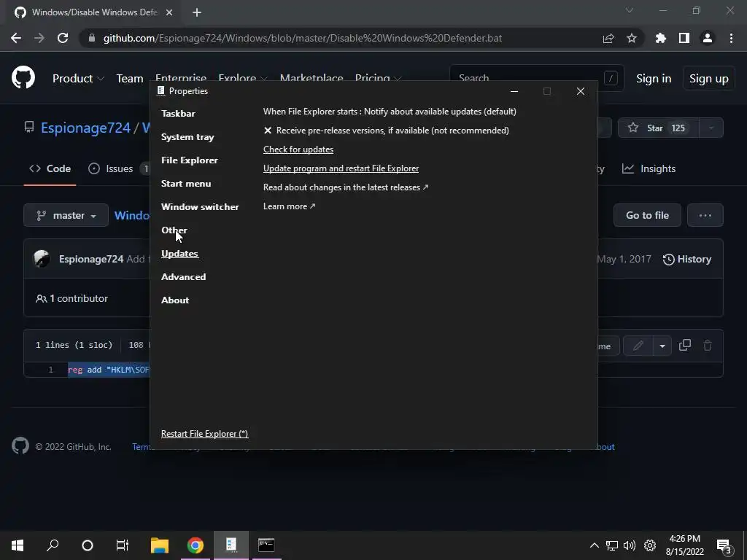Switch to the Insights tab
This screenshot has height=560, width=747.
click(649, 168)
